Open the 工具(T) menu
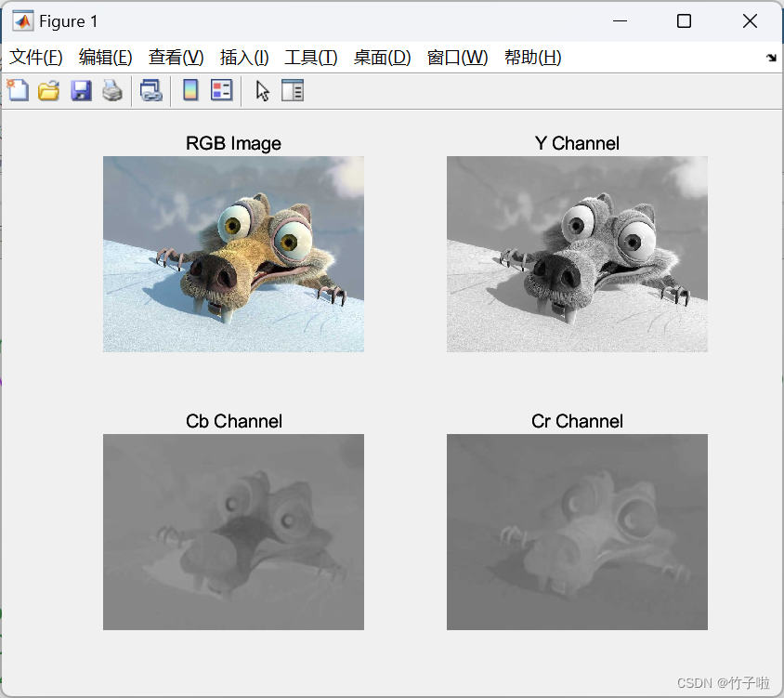 click(310, 57)
